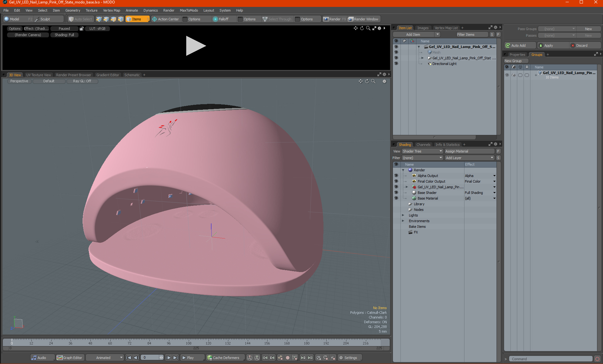Viewport: 603px width, 364px height.
Task: Click the auto-key record red circle
Action: point(287,358)
